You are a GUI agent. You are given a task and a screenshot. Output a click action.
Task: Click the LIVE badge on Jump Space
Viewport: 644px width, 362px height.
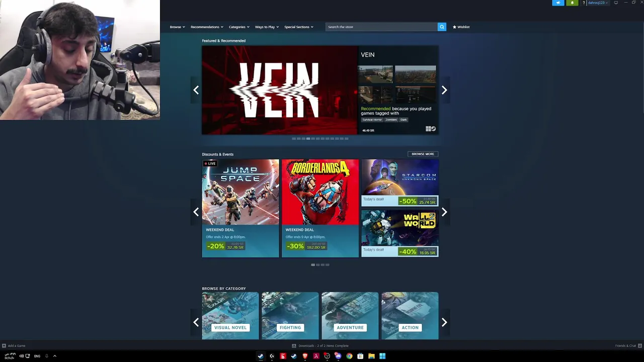(210, 163)
